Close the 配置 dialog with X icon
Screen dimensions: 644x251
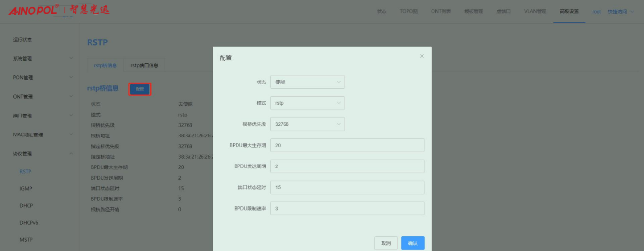(421, 56)
